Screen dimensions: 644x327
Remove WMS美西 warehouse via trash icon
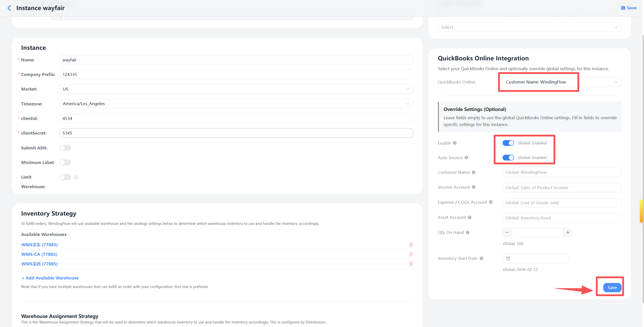(411, 264)
